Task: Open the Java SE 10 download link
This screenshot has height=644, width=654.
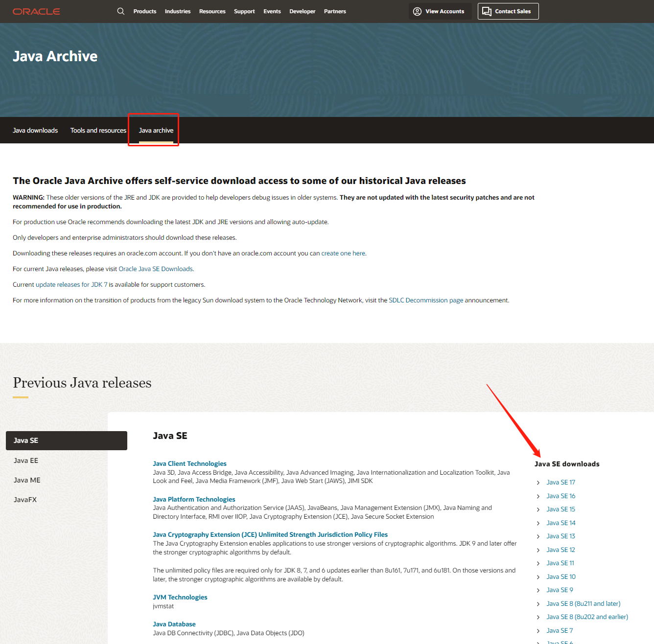Action: (561, 576)
